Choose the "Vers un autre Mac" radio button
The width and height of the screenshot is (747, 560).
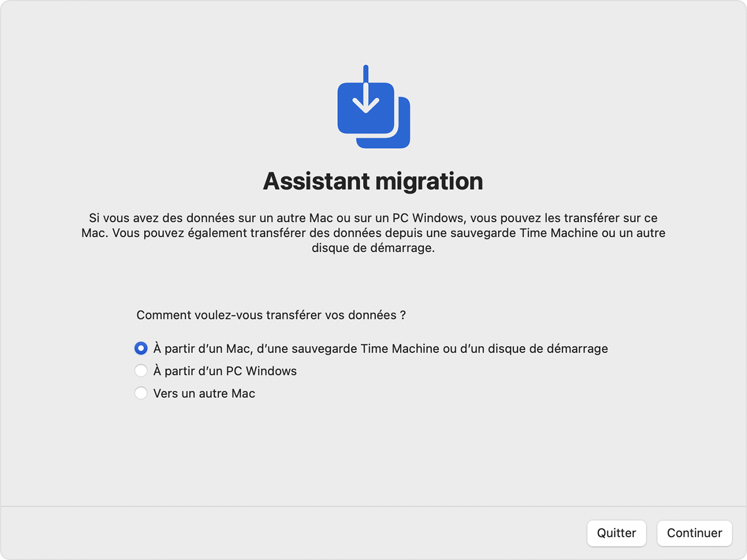coord(141,393)
